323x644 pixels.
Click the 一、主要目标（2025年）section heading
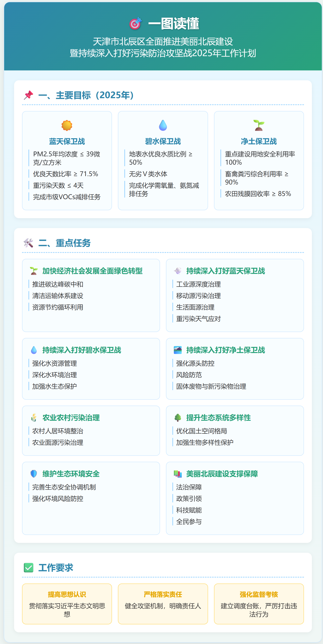coord(86,95)
